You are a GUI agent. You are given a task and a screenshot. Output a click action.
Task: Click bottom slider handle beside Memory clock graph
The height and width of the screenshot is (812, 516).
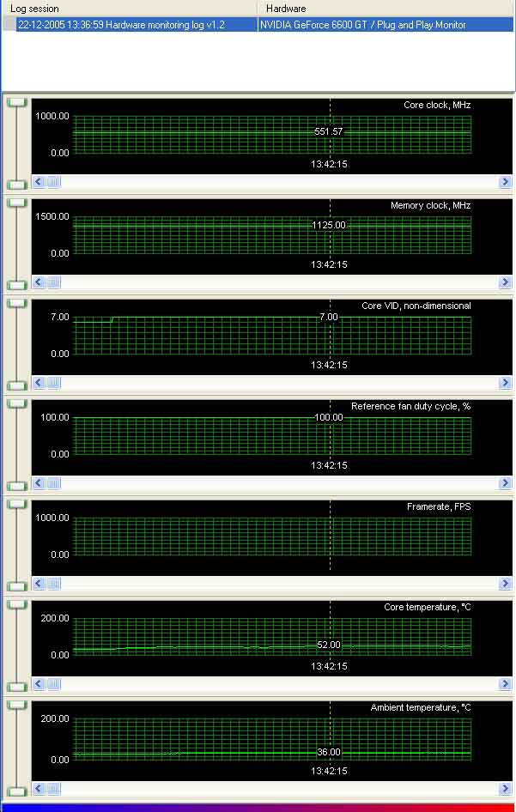pyautogui.click(x=17, y=285)
